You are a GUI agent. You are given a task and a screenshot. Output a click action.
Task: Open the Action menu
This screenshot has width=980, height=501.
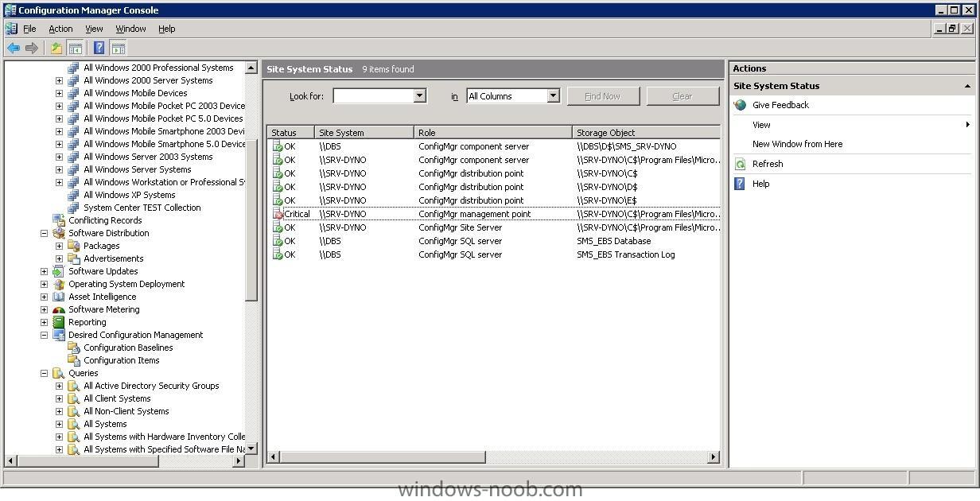click(x=60, y=29)
